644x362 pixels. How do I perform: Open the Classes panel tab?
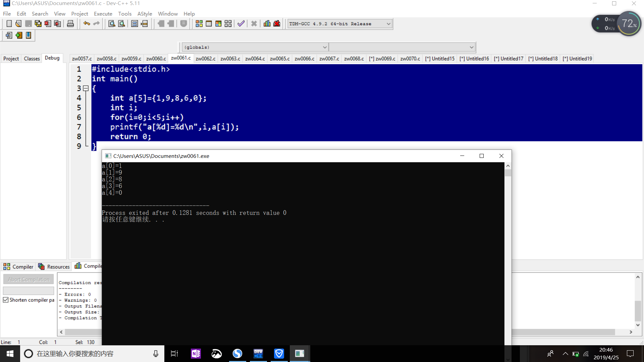coord(32,59)
